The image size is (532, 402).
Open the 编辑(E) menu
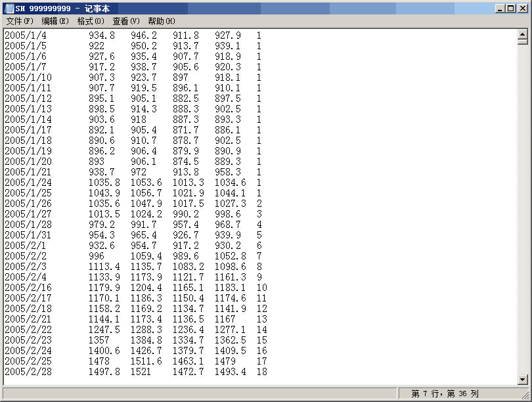55,21
